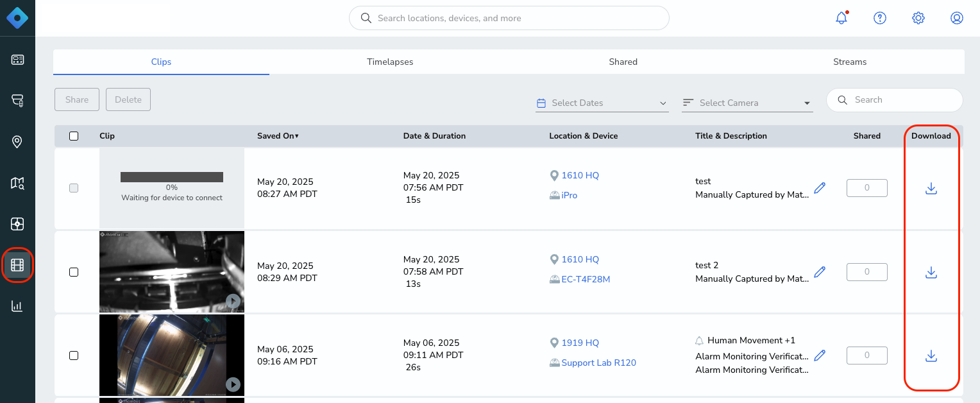Click the 'Location & Device' column header
The image size is (980, 403).
[x=584, y=136]
